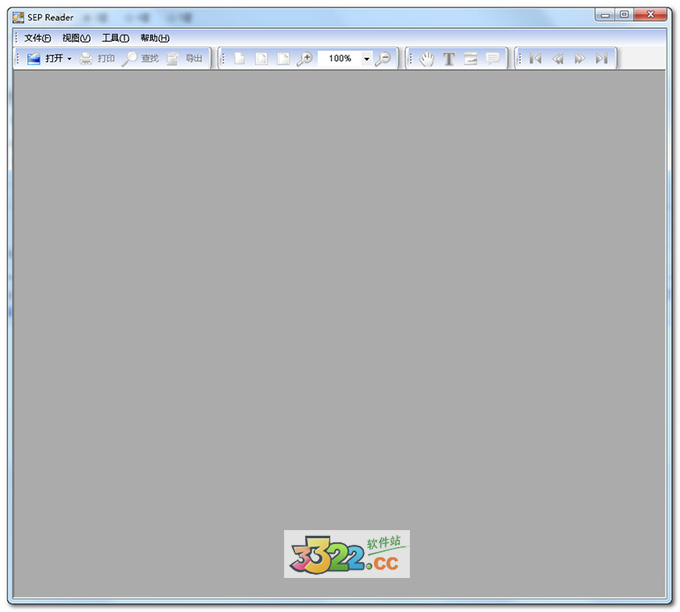Click the SEP Reader title bar app icon

(x=18, y=17)
